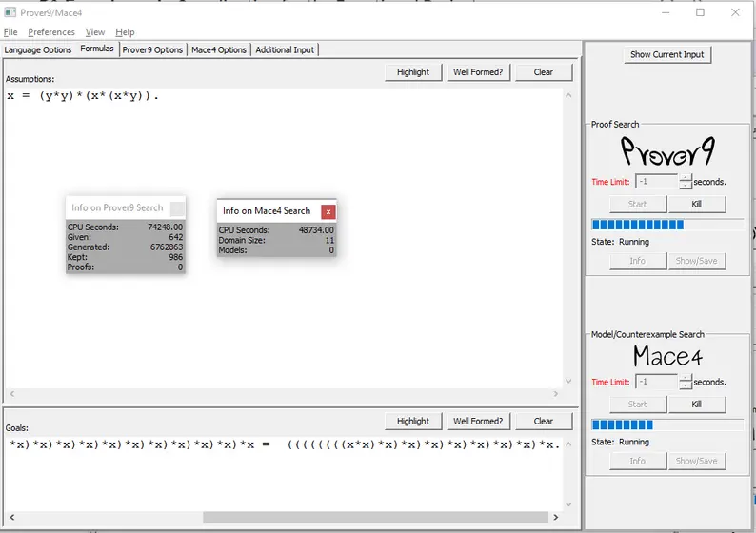Screen dimensions: 756x533
Task: Click the Goals horizontal scrollbar thumb
Action: coord(375,517)
